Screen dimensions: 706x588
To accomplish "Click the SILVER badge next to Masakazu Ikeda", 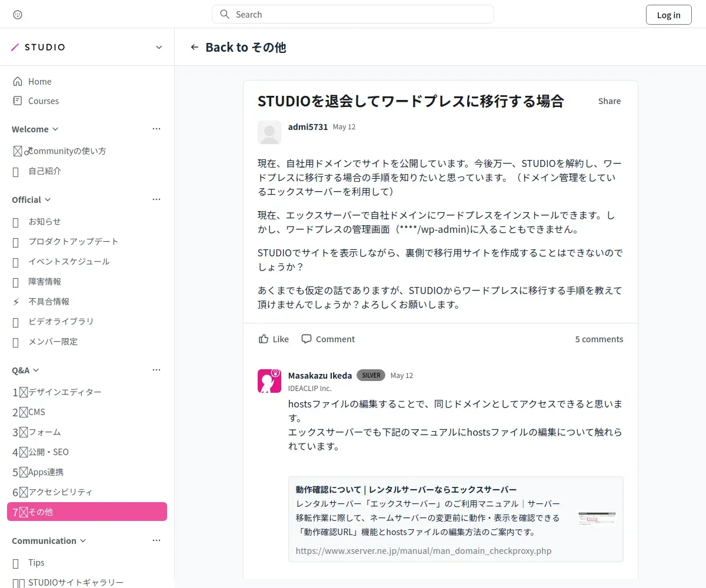I will tap(371, 375).
